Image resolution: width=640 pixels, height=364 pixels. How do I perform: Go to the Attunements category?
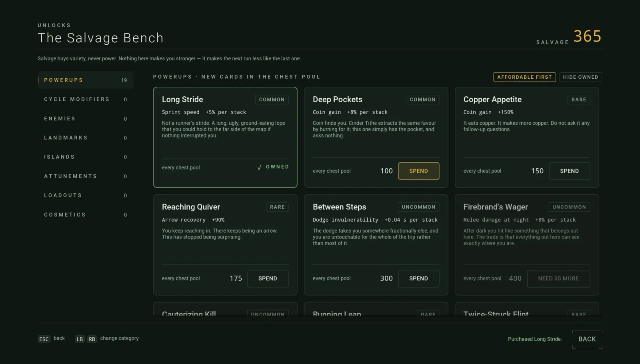tap(86, 176)
